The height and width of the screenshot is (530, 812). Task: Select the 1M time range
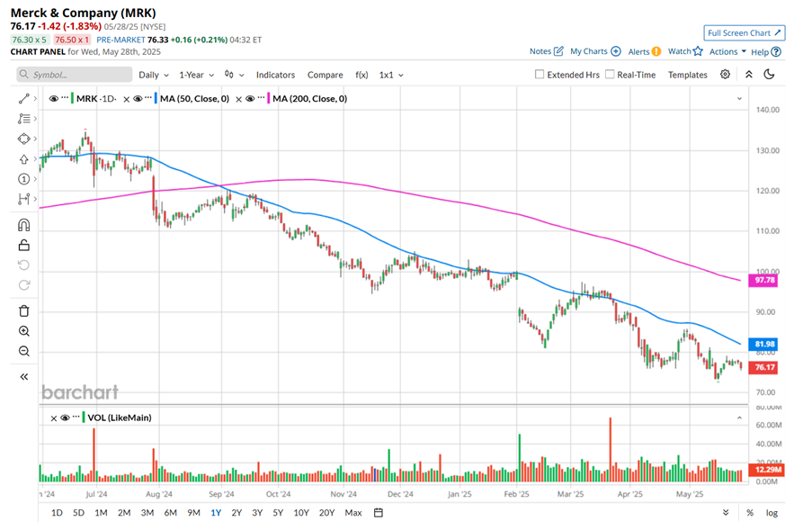(x=101, y=512)
